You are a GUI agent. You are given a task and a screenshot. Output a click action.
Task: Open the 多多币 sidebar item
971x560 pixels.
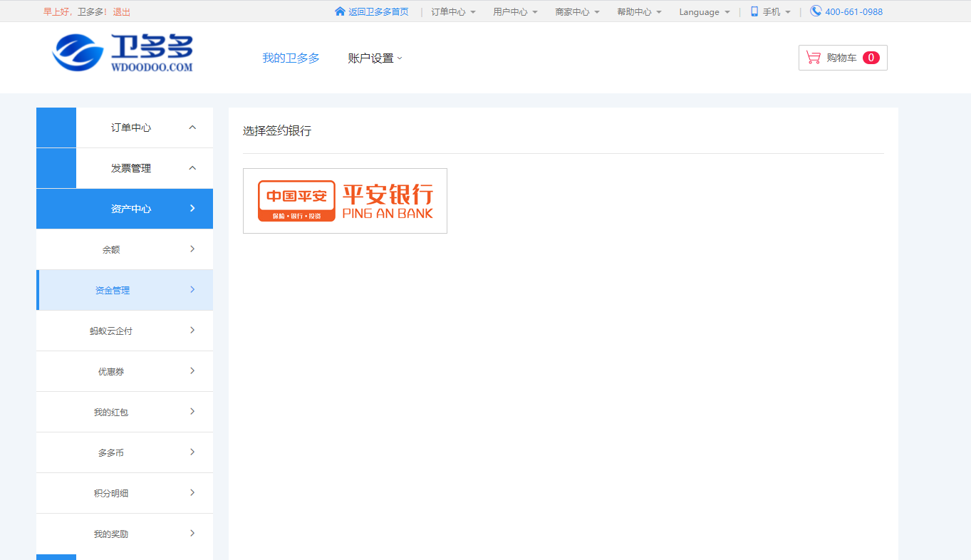click(x=125, y=452)
